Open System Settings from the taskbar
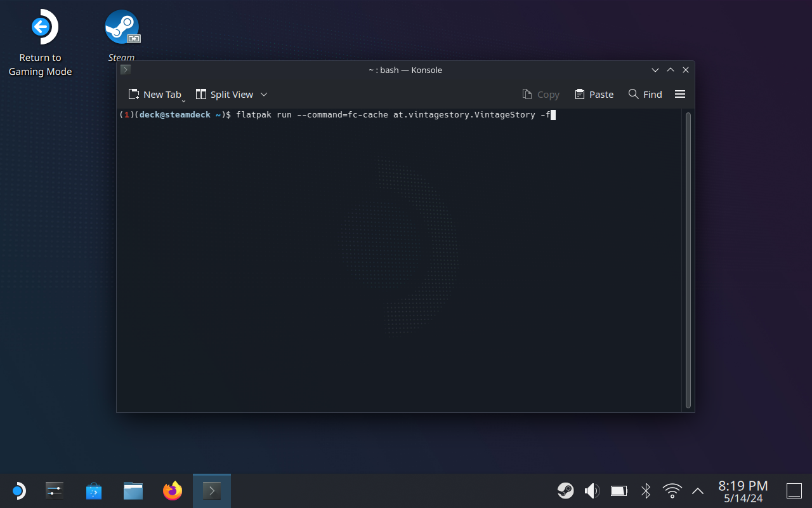This screenshot has width=812, height=508. [55, 490]
